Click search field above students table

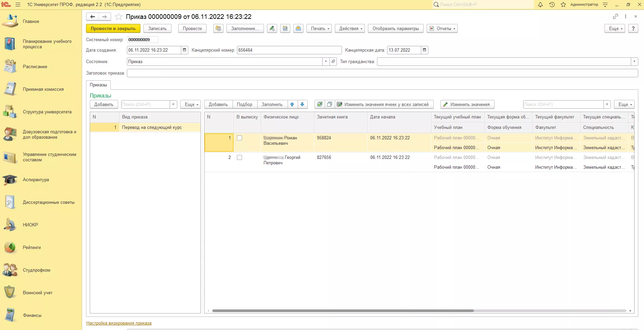[x=563, y=105]
